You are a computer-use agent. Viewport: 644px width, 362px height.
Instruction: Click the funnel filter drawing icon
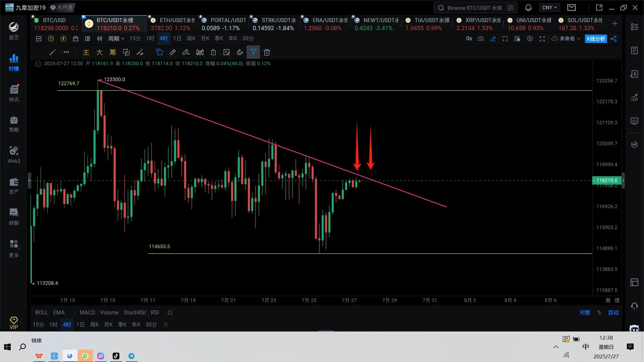pyautogui.click(x=253, y=52)
